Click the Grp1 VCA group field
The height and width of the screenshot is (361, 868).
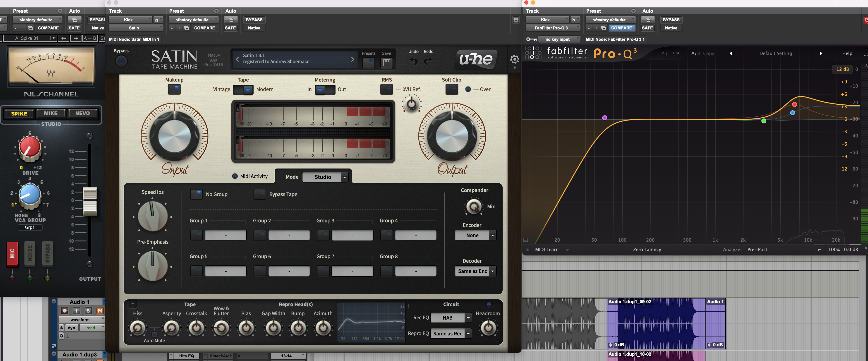[30, 228]
